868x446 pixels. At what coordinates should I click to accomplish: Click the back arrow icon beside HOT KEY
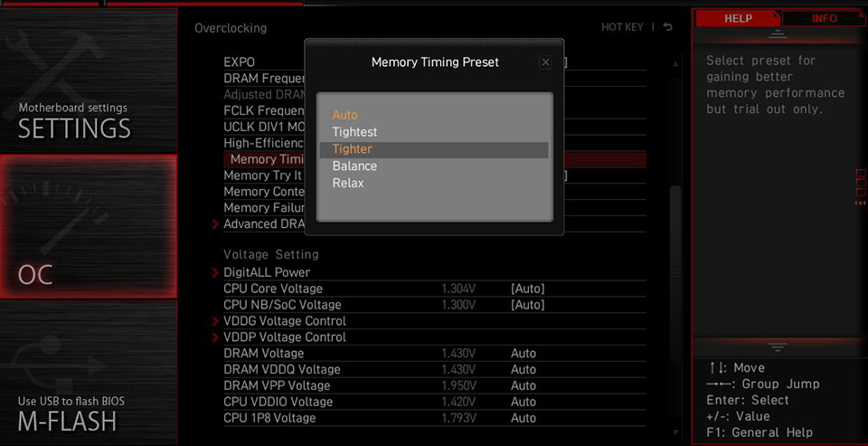(x=668, y=27)
